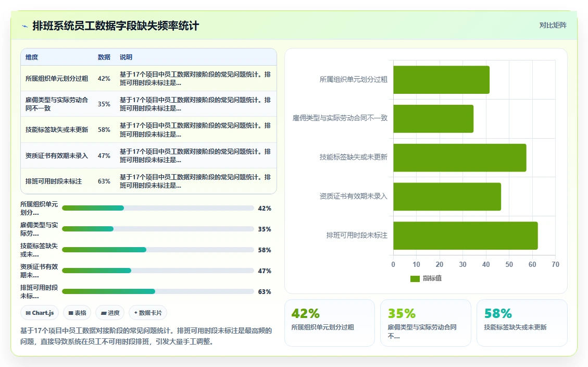Click the 58% progress bar for 技能标签缺失
The image size is (588, 367).
pos(158,250)
